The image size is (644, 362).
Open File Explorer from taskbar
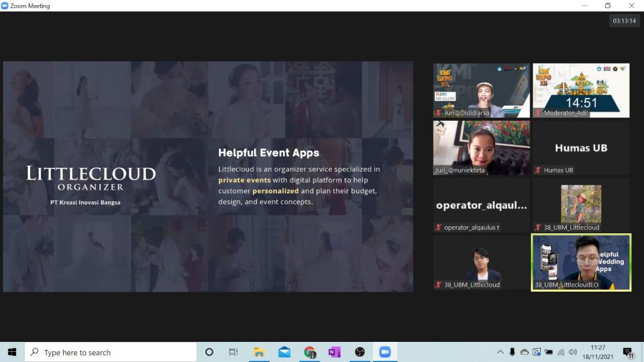pos(258,352)
